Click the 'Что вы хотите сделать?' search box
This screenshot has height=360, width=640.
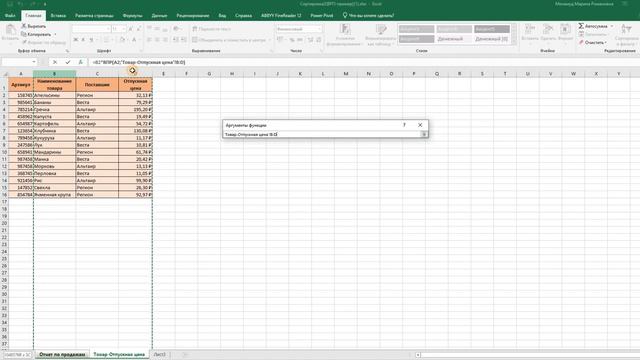368,16
